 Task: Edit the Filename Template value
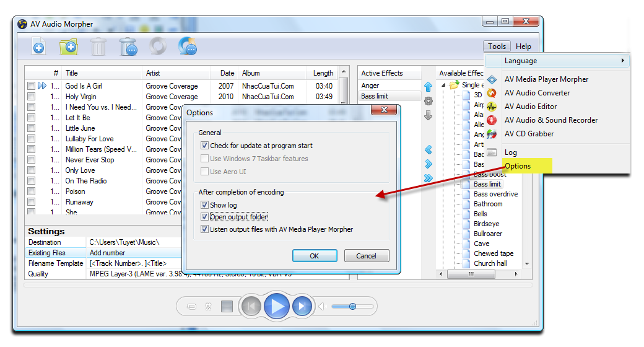click(135, 263)
